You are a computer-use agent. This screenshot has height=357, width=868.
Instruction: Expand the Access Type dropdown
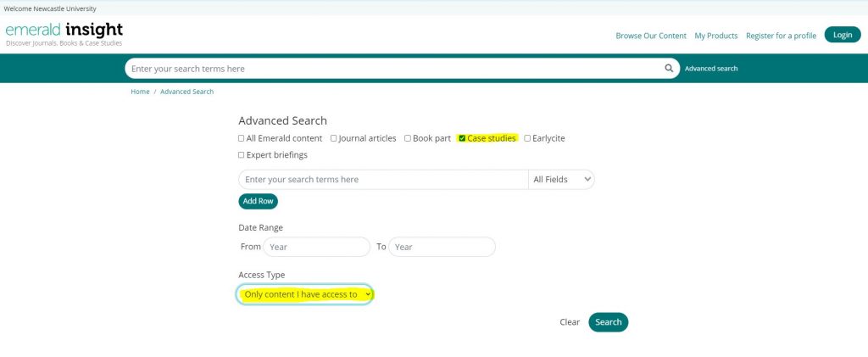305,294
